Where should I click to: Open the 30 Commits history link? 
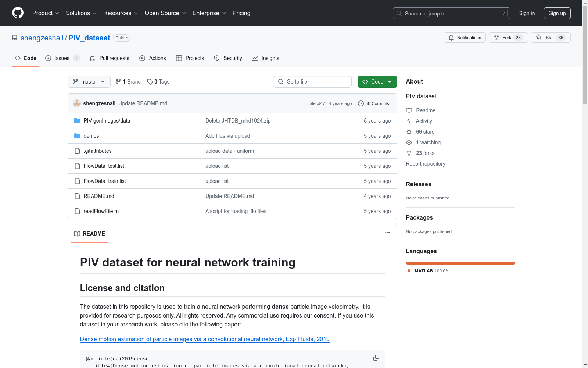point(373,103)
